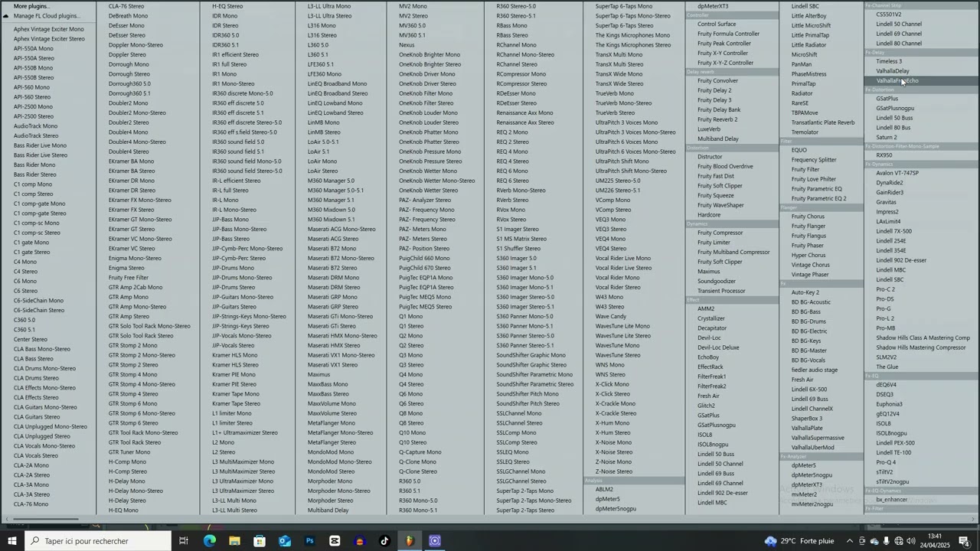Click the network icon in system tray
This screenshot has height=551, width=980.
(899, 542)
